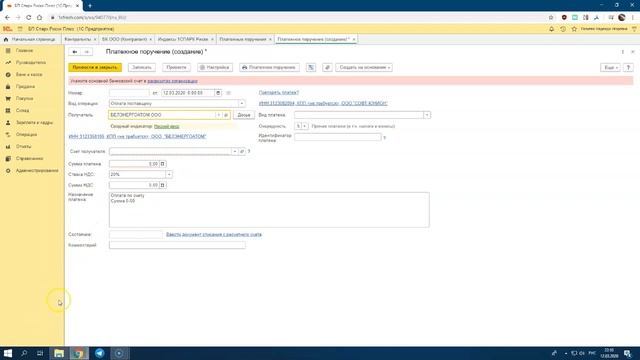Viewport: 640px width, 360px height.
Task: Expand the "Вид операции" dropdown
Action: [x=242, y=104]
